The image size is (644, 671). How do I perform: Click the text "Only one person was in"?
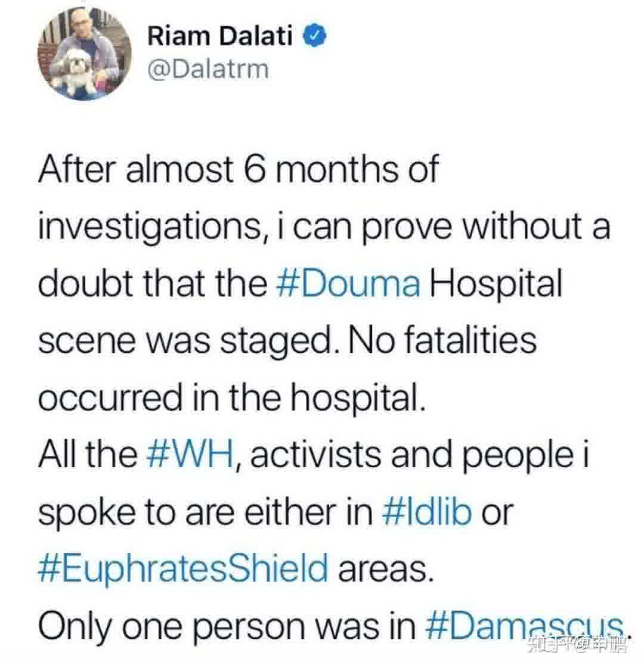coord(227,624)
